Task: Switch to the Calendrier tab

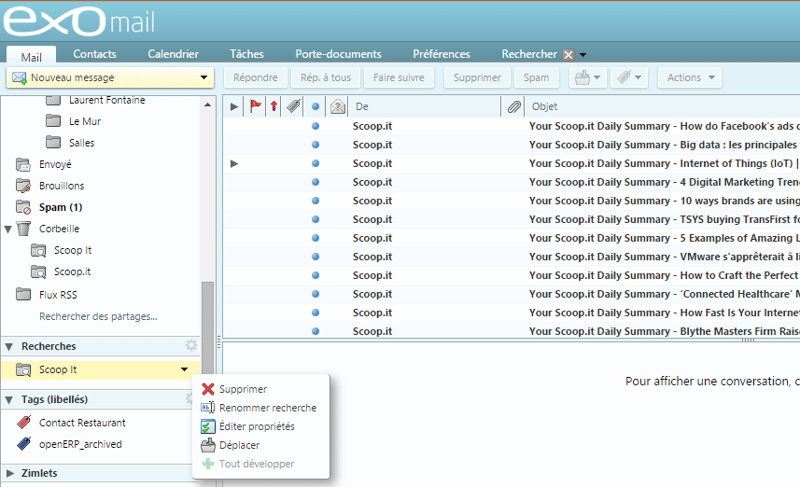Action: click(x=173, y=54)
